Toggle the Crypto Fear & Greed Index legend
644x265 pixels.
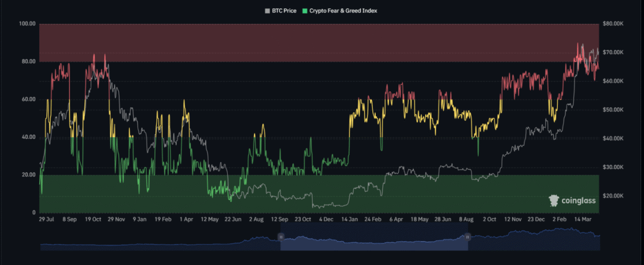pyautogui.click(x=339, y=11)
